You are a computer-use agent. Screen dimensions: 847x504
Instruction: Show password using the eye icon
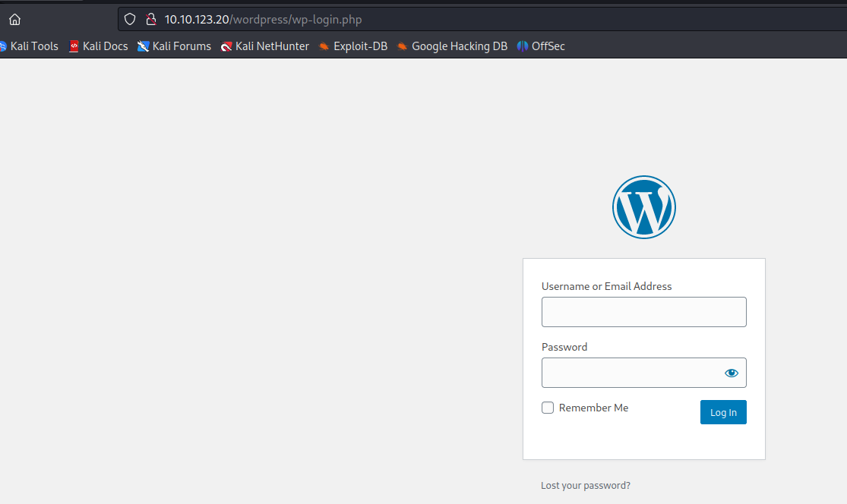pyautogui.click(x=732, y=373)
